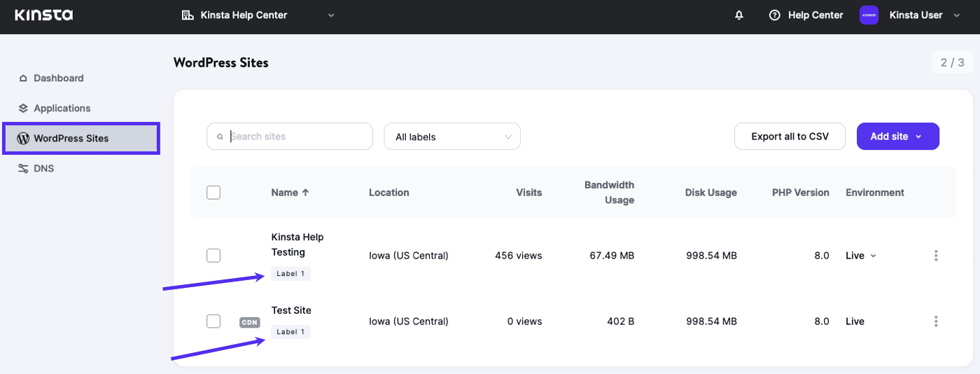Open the notifications bell

(x=739, y=15)
